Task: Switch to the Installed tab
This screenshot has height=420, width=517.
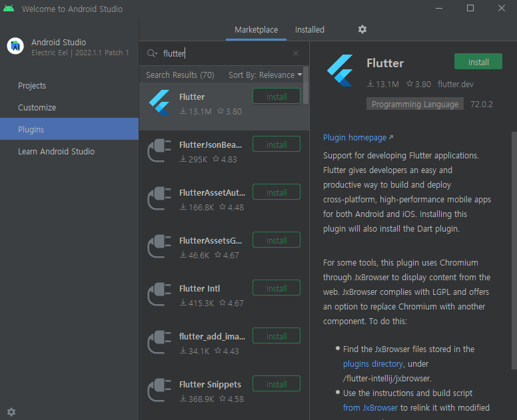Action: pyautogui.click(x=310, y=30)
